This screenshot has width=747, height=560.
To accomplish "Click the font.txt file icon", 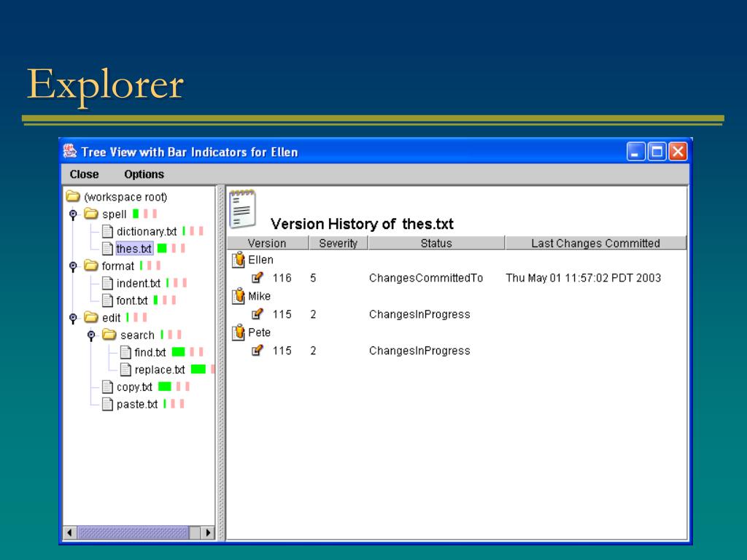I will pos(108,300).
